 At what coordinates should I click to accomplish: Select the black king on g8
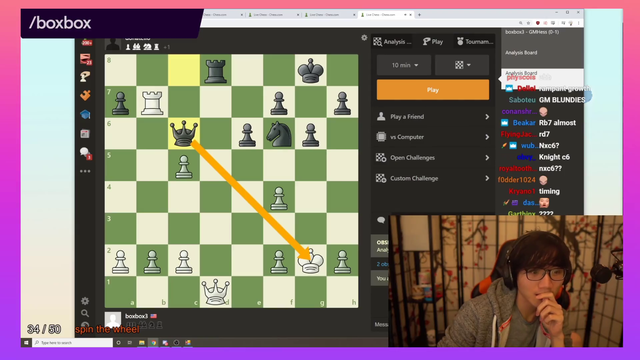[311, 70]
